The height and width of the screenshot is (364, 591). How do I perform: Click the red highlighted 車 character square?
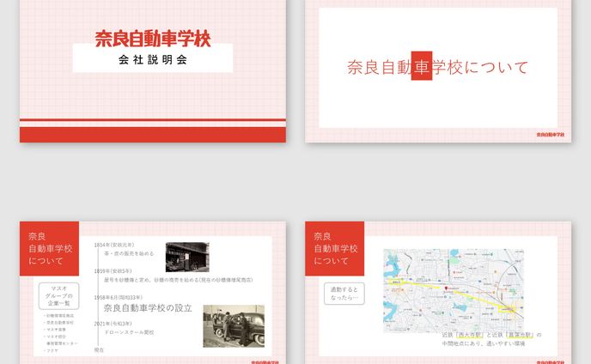tap(421, 67)
